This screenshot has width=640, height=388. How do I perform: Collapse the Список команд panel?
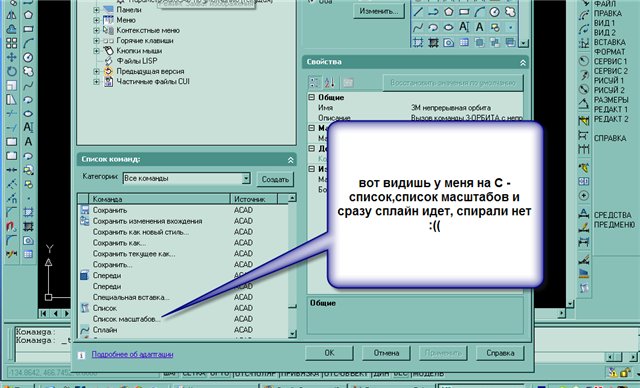click(291, 160)
